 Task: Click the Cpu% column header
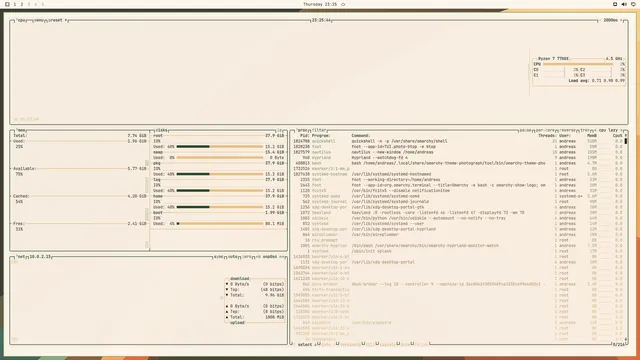coord(618,136)
